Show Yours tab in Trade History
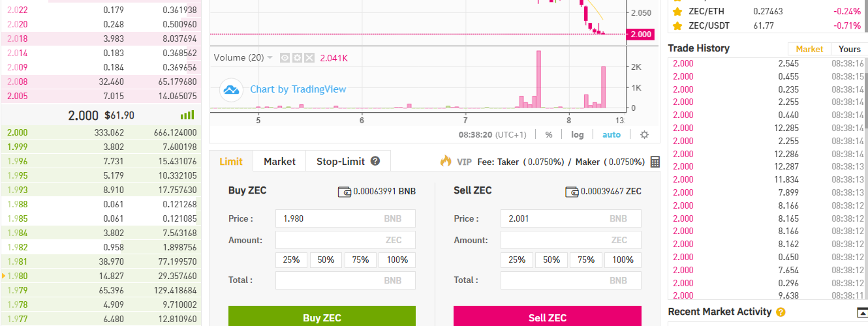The width and height of the screenshot is (868, 326). point(849,49)
